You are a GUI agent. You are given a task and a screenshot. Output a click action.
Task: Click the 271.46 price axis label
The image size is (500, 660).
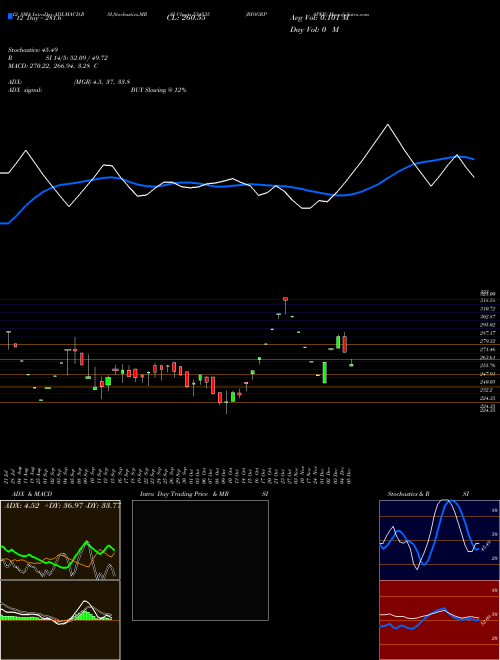pyautogui.click(x=487, y=349)
